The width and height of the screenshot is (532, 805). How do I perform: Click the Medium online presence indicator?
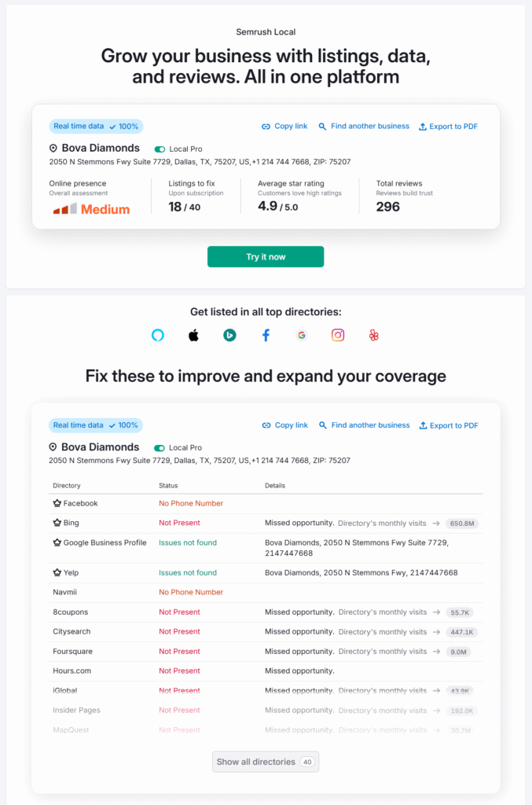[91, 209]
